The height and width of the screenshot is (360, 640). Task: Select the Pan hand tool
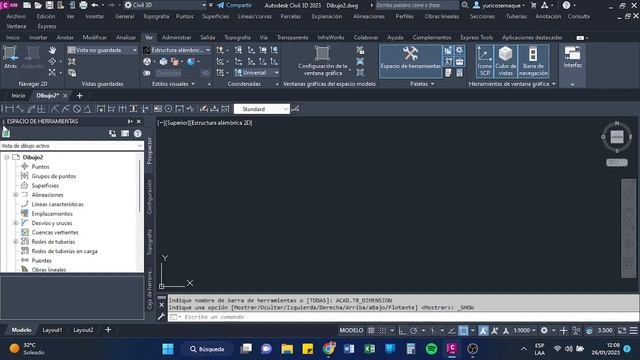tap(52, 50)
